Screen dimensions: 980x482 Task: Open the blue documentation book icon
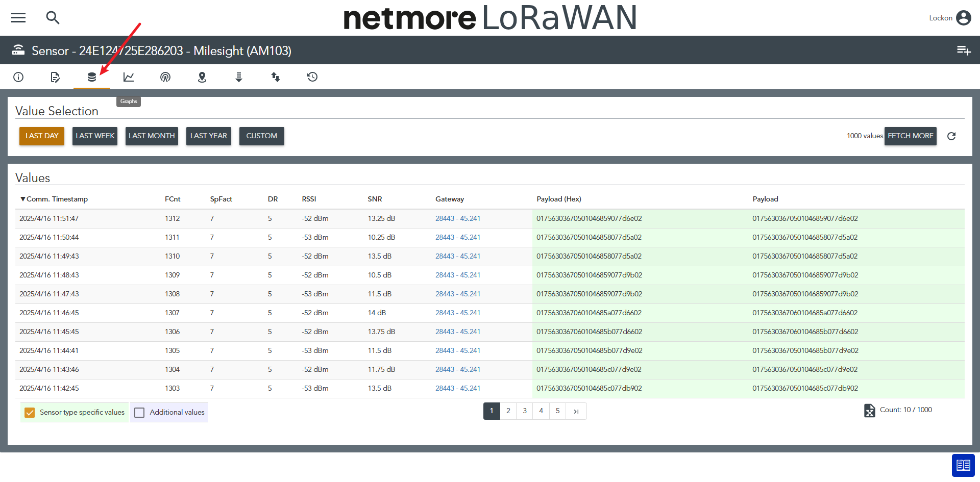pos(963,465)
